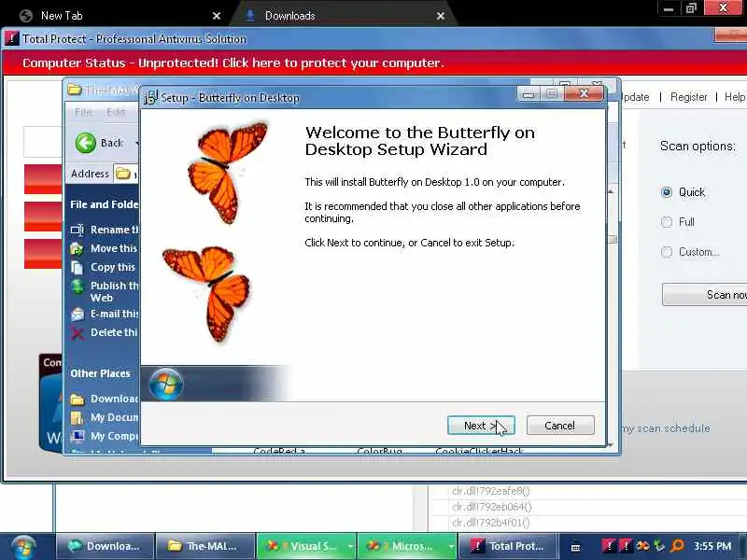This screenshot has height=560, width=747.
Task: Click Scan now in Total Protect
Action: point(705,295)
